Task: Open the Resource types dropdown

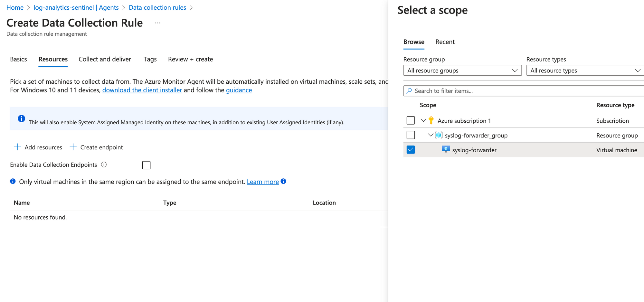Action: tap(585, 71)
